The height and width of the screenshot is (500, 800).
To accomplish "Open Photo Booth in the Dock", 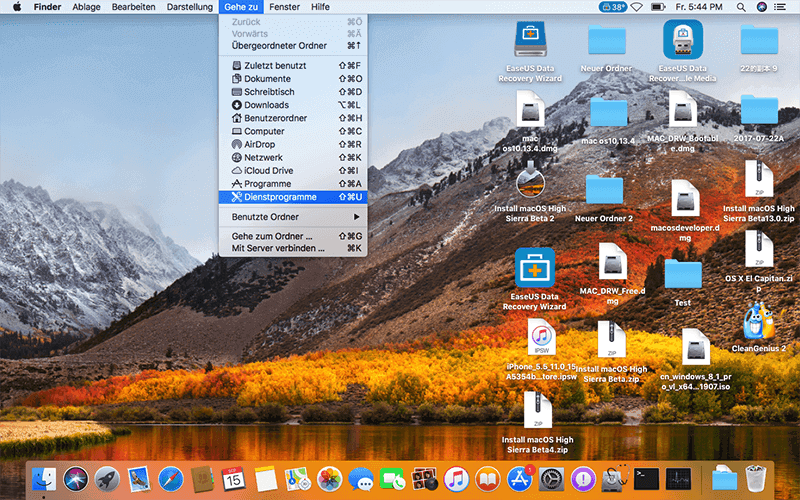I will (x=424, y=479).
